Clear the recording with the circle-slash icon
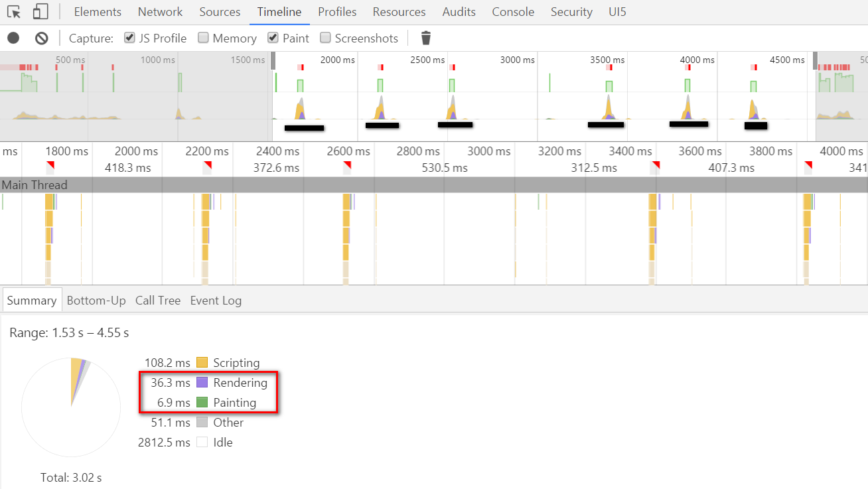 coord(42,38)
